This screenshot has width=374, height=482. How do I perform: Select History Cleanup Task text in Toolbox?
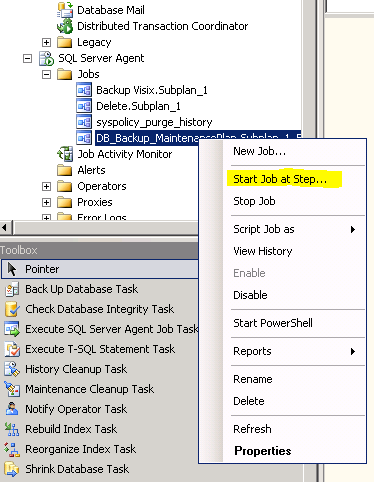tap(76, 369)
